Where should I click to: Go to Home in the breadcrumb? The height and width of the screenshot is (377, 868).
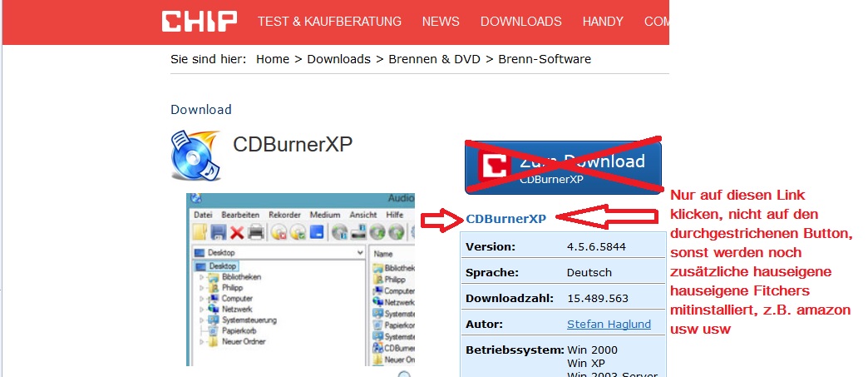[273, 59]
